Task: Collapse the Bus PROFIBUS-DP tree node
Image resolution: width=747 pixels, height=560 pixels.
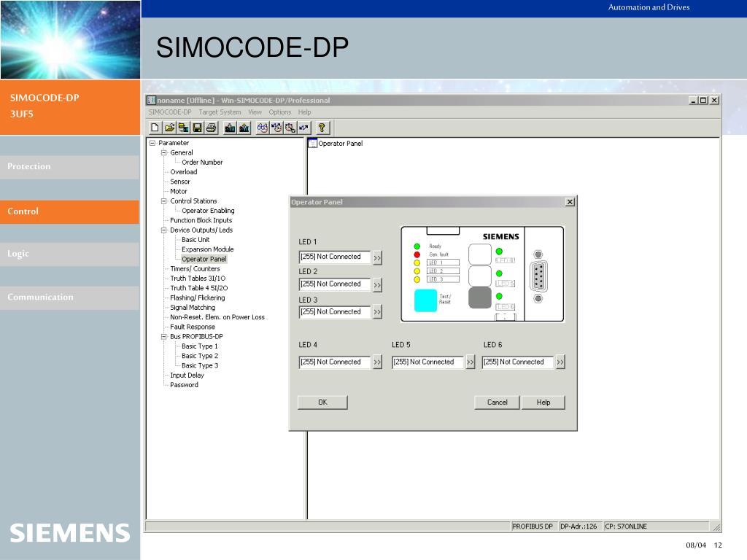Action: (x=164, y=336)
